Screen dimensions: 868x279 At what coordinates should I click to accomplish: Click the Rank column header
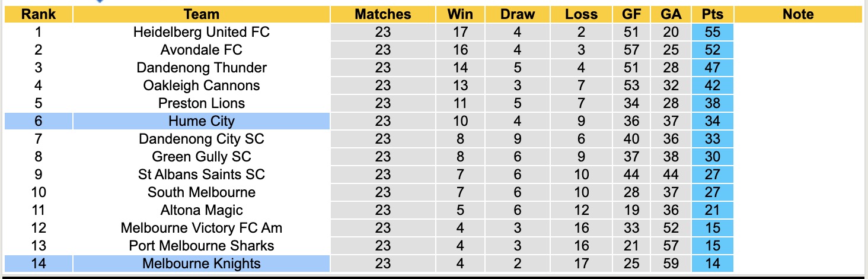[x=39, y=14]
